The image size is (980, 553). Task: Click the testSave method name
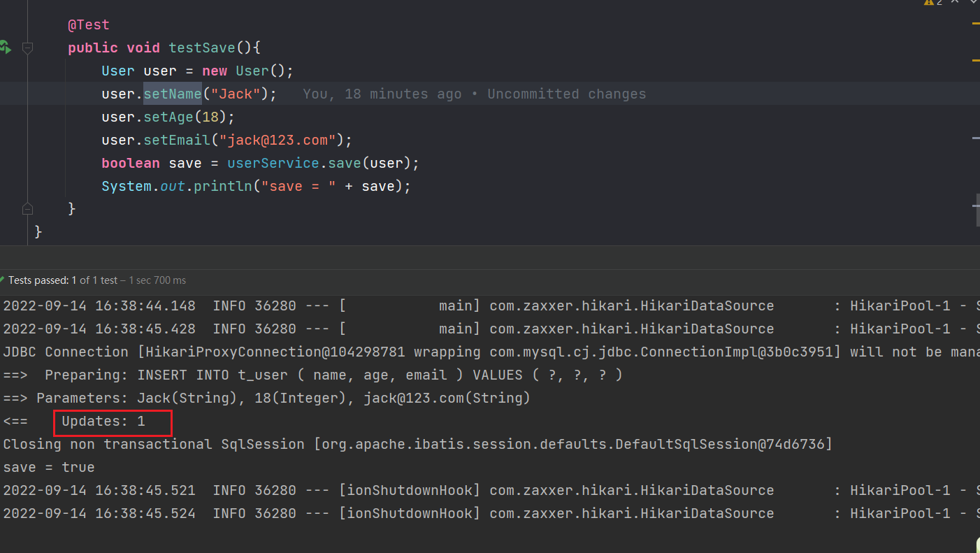pyautogui.click(x=202, y=48)
